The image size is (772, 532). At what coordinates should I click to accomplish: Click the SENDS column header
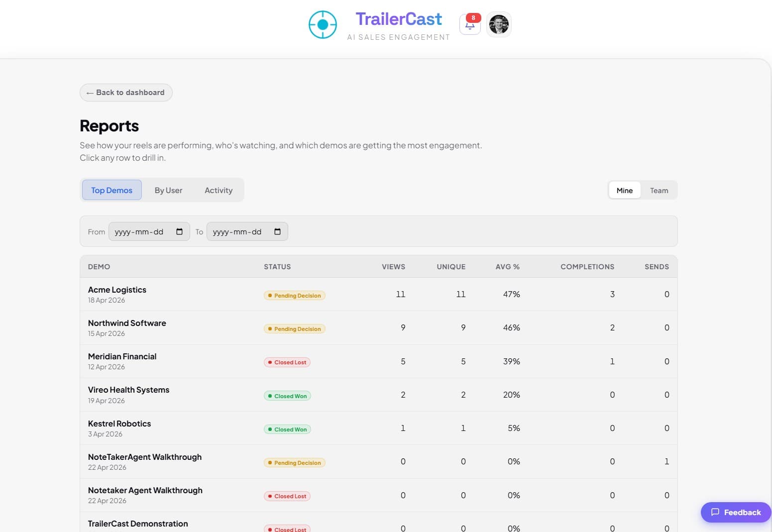point(657,267)
